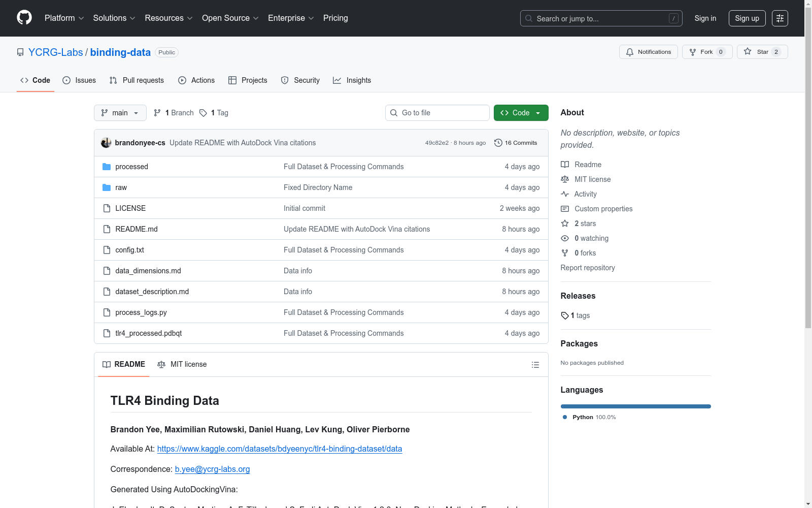Click the Search or jump to field

coord(601,18)
